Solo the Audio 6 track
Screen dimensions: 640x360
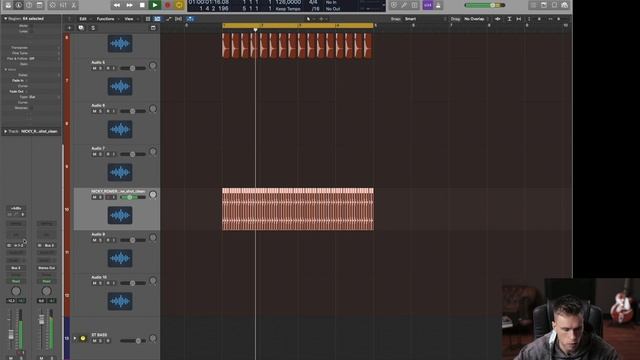pos(101,111)
